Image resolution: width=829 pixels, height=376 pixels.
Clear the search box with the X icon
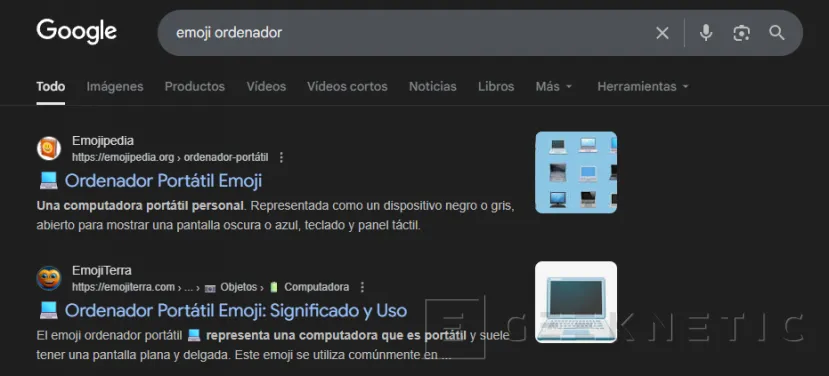tap(662, 33)
